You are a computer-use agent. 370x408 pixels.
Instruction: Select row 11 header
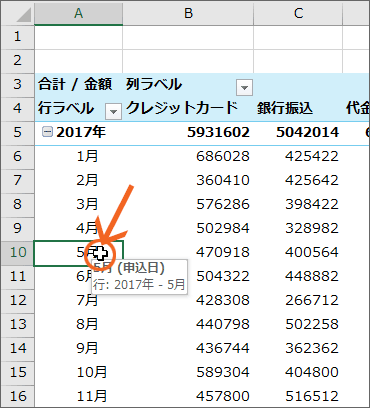[17, 276]
